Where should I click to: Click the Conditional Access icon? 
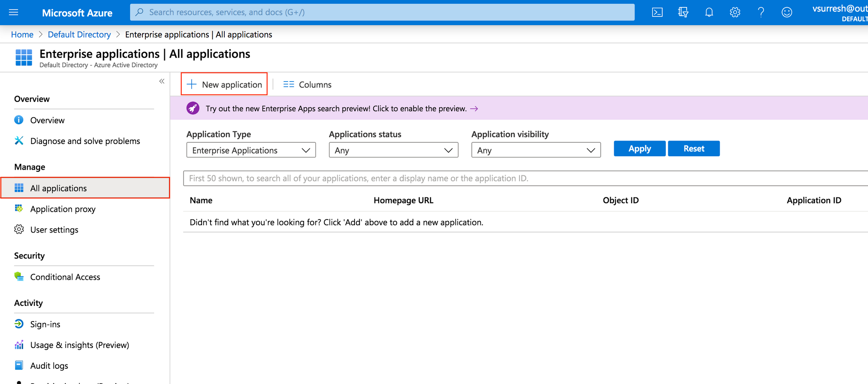[19, 276]
